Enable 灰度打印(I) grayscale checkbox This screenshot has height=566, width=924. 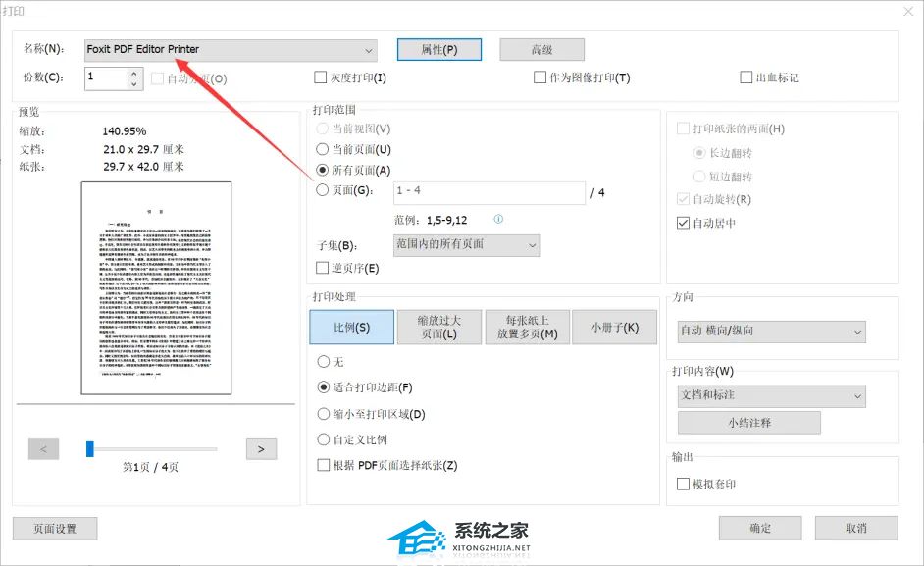(x=321, y=77)
